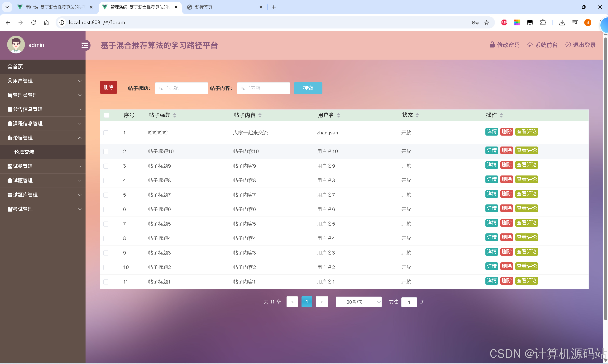The height and width of the screenshot is (364, 608).
Task: Click inside the 帖子标题 input field
Action: (181, 88)
